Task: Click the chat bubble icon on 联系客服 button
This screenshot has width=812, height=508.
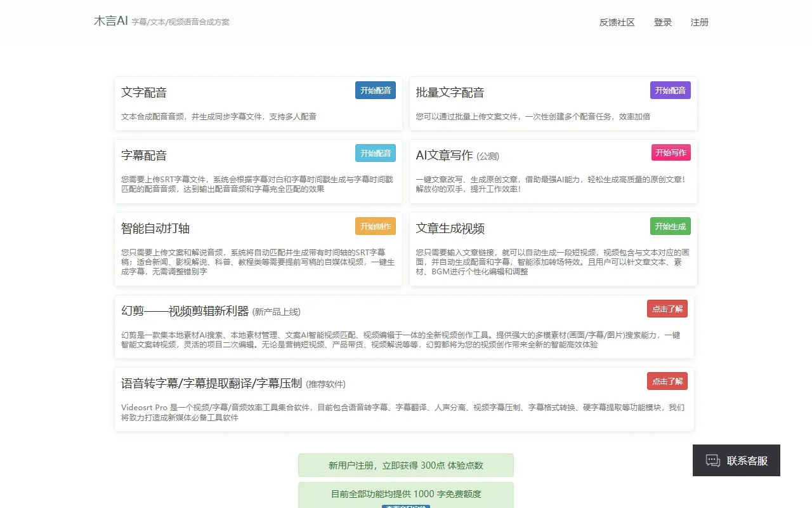Action: coord(712,460)
